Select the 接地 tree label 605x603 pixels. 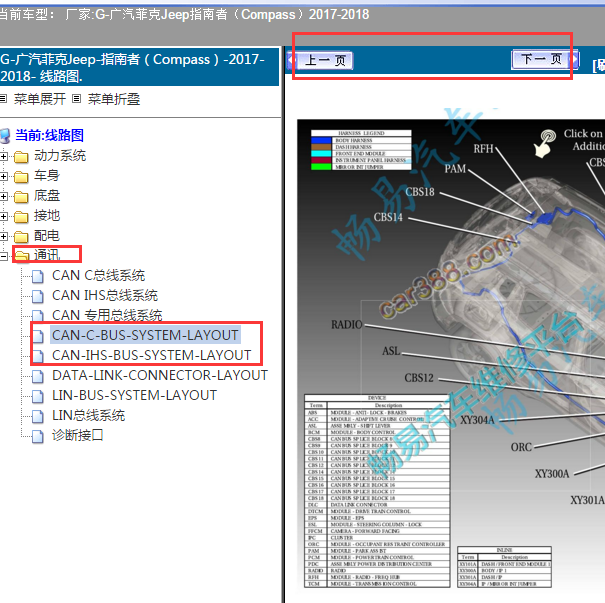(x=47, y=216)
